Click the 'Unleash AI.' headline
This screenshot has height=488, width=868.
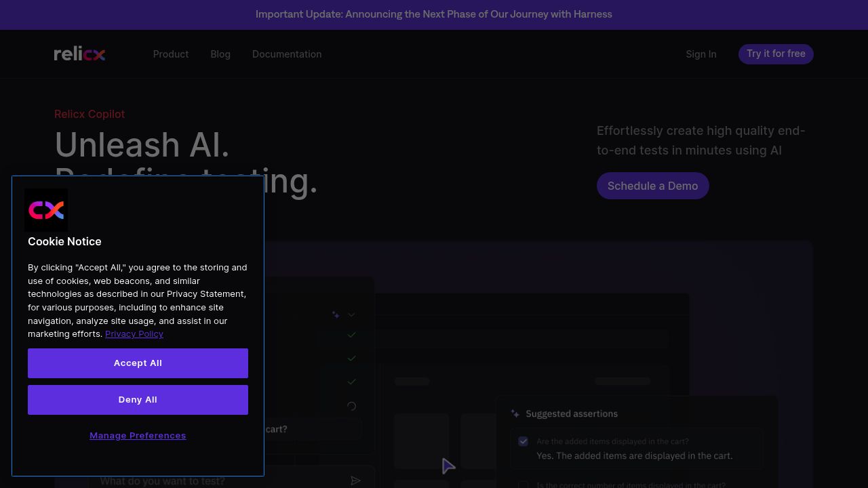pyautogui.click(x=142, y=145)
